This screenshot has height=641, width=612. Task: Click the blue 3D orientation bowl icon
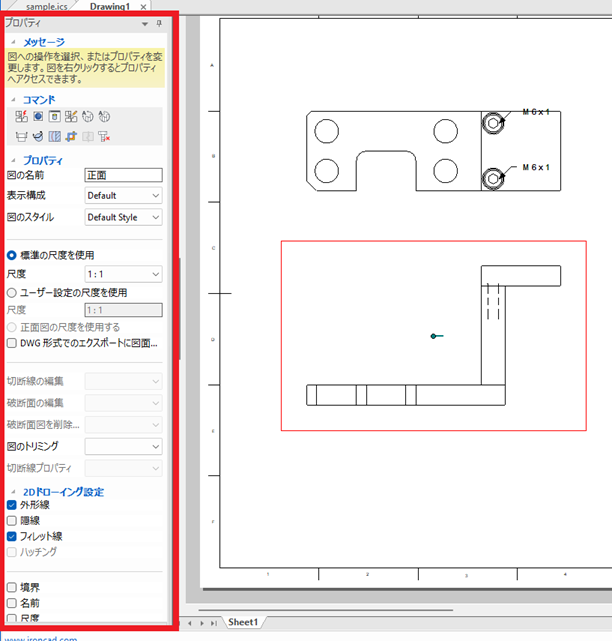(38, 136)
